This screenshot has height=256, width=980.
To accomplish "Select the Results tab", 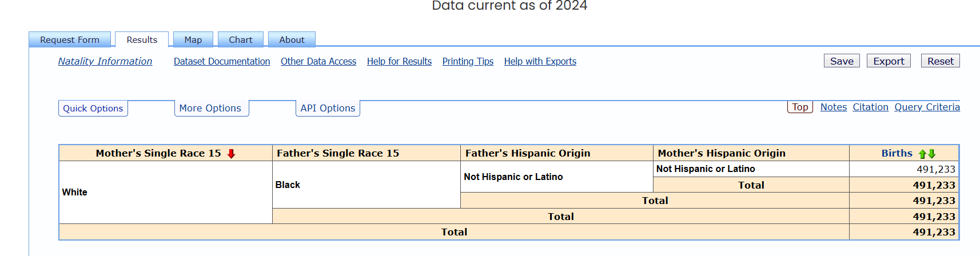I will [x=142, y=40].
